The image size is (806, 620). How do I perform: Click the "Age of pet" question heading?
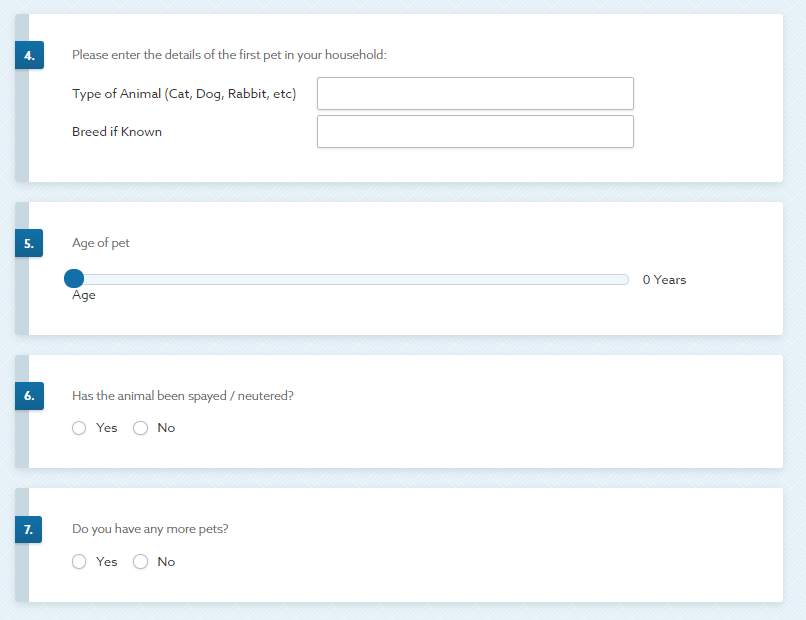[101, 243]
